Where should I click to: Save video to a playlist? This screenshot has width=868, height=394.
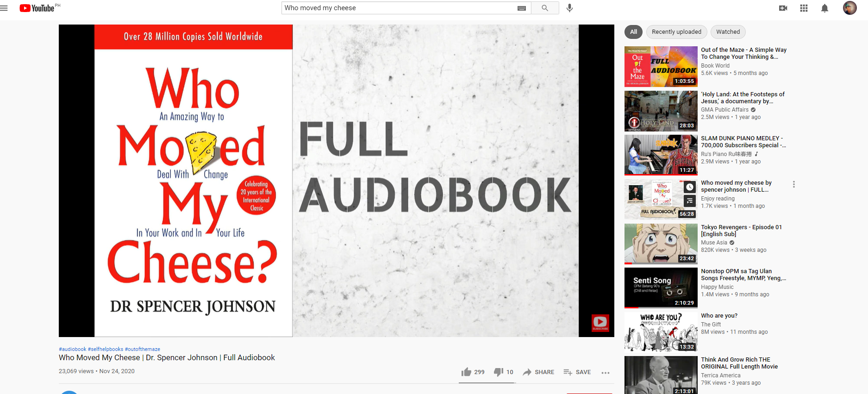pyautogui.click(x=577, y=372)
